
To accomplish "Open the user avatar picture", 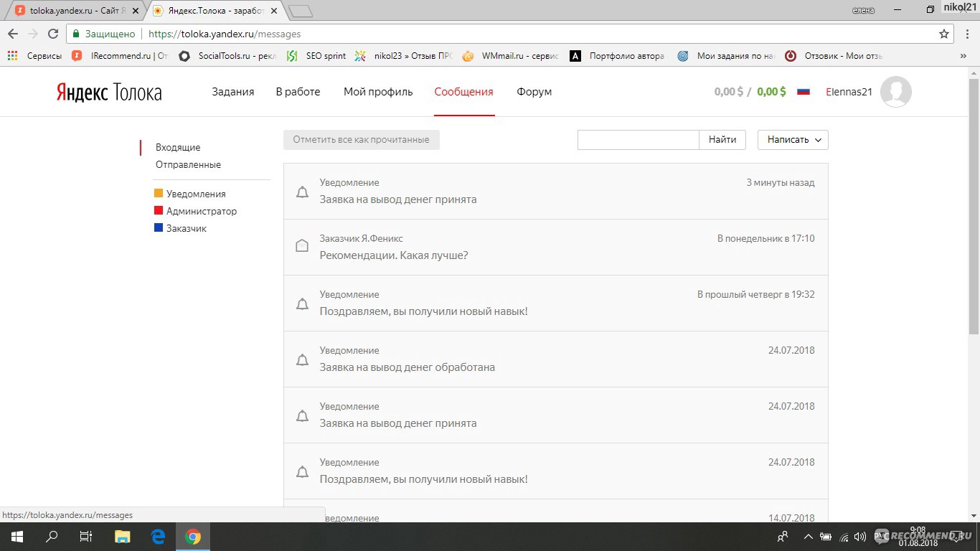I will click(x=896, y=92).
